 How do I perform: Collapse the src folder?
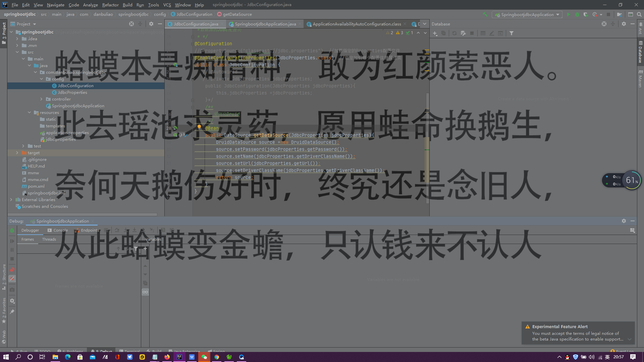pos(17,52)
